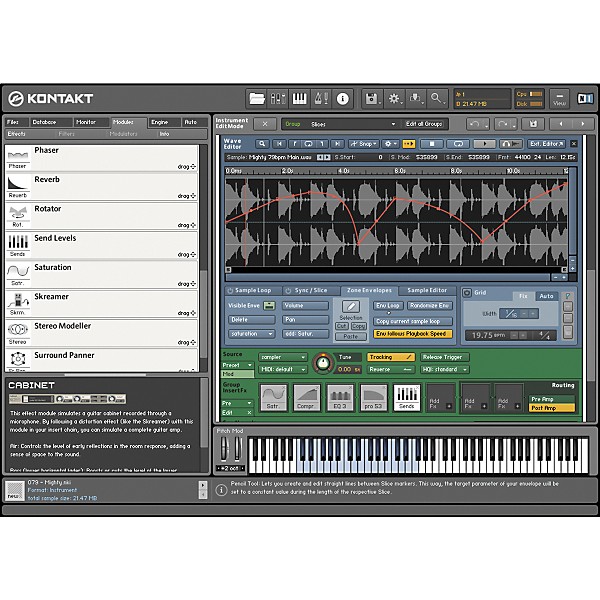
Task: Click the NI logo badge
Action: [585, 99]
